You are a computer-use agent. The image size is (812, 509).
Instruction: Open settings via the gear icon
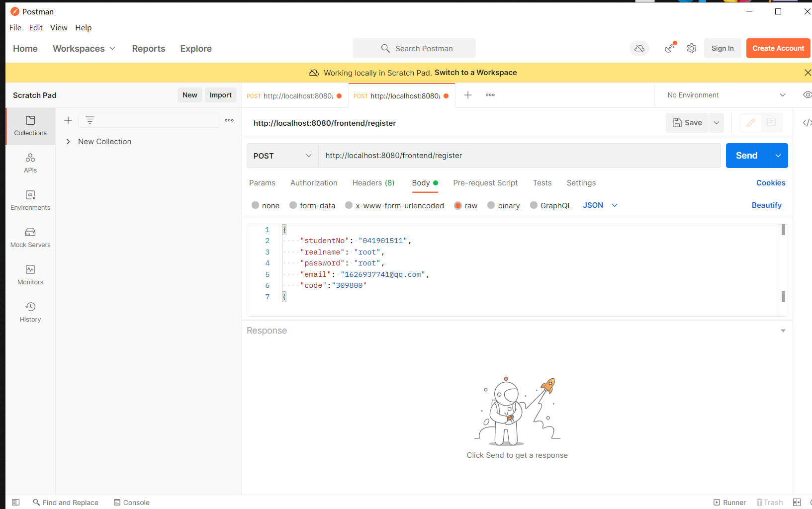[x=692, y=48]
